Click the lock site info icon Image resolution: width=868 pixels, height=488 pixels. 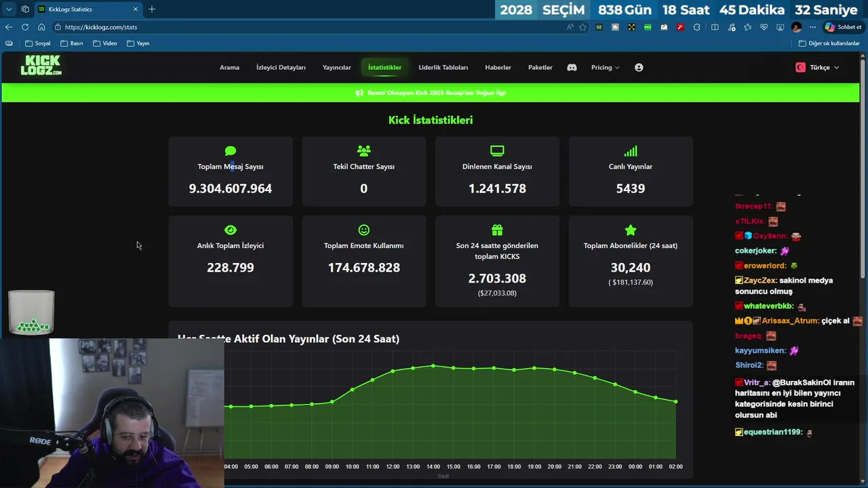[58, 27]
